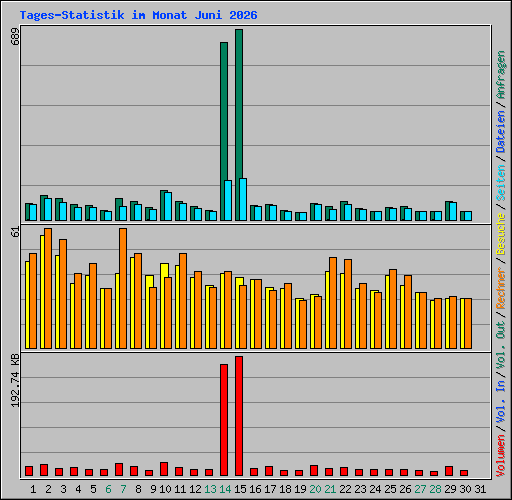Click weekend day 13 on the x-axis
Image resolution: width=512 pixels, height=500 pixels.
pyautogui.click(x=210, y=489)
